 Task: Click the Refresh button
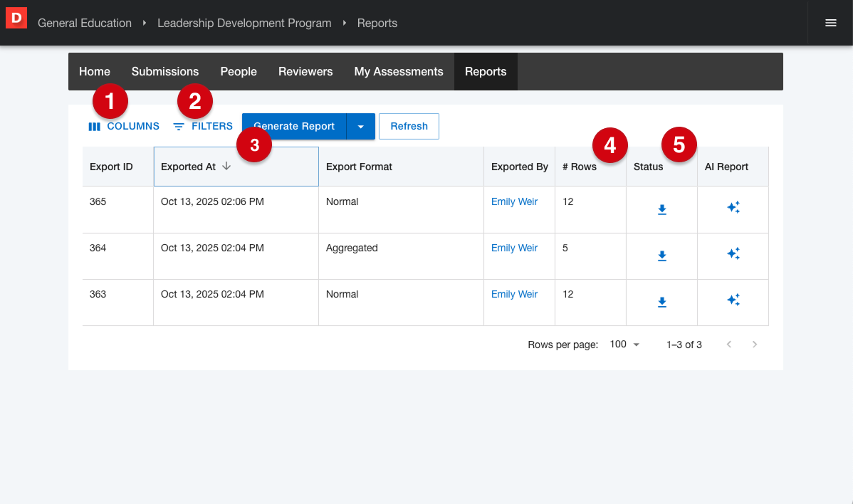pos(409,126)
